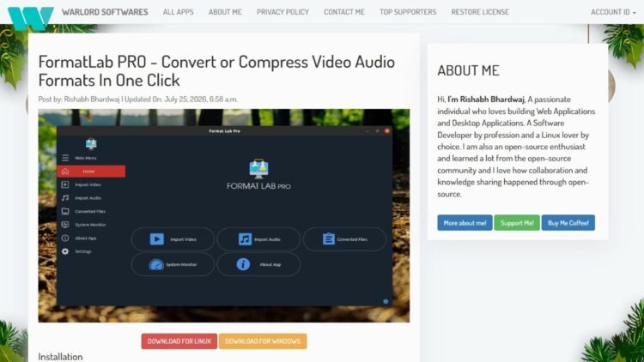Click the Settings gear sidebar icon
Image resolution: width=644 pixels, height=362 pixels.
[x=65, y=251]
